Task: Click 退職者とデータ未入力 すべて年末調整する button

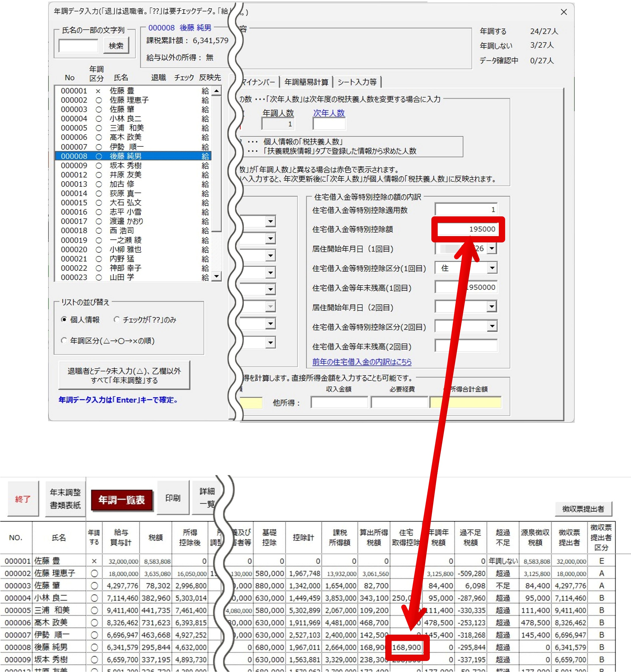Action: click(124, 376)
